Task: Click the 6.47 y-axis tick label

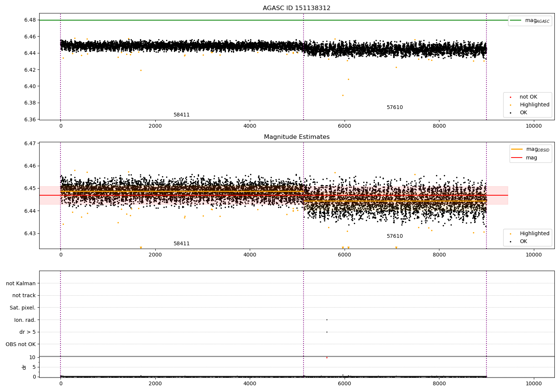Action: pyautogui.click(x=30, y=143)
